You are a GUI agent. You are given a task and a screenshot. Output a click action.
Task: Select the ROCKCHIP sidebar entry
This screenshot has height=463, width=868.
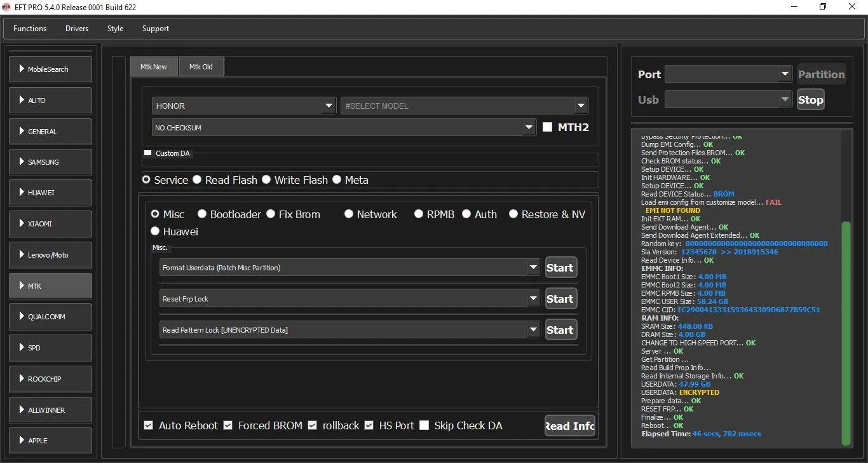(x=50, y=379)
